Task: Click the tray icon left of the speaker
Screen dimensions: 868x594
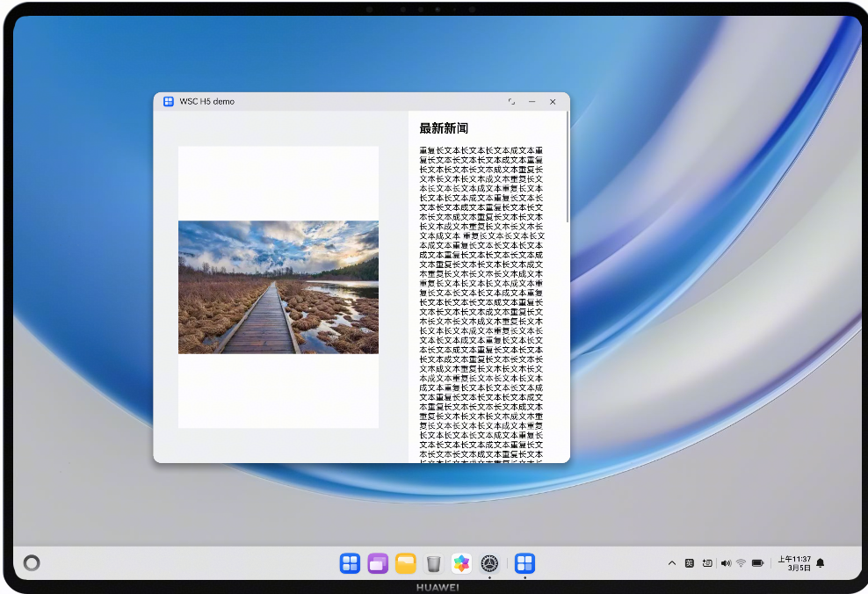Action: click(x=707, y=563)
